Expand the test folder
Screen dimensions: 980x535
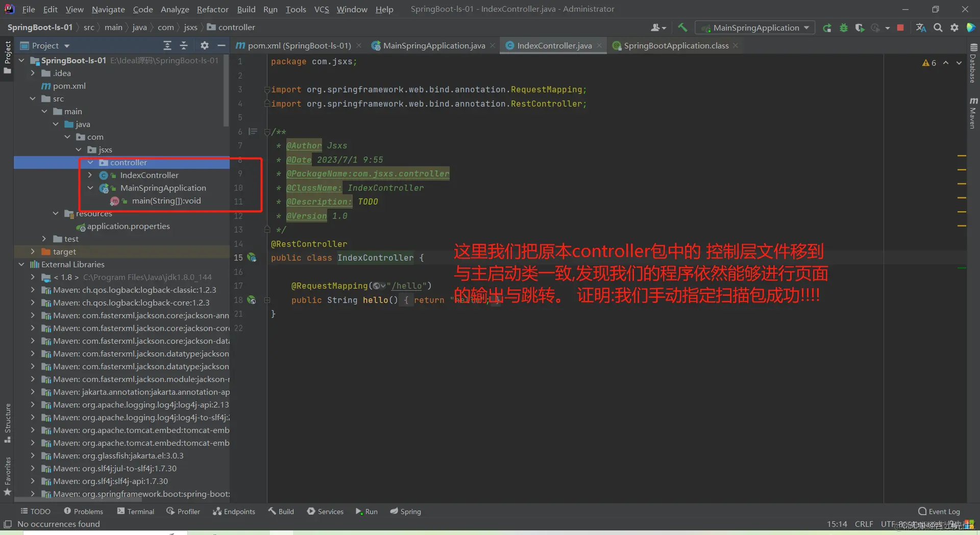tap(44, 239)
